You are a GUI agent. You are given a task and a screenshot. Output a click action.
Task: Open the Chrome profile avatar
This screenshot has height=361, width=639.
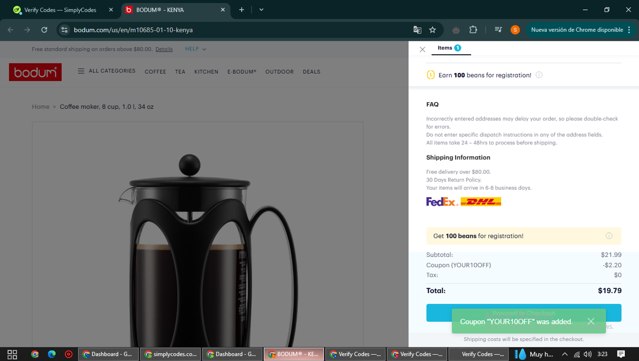pyautogui.click(x=515, y=30)
